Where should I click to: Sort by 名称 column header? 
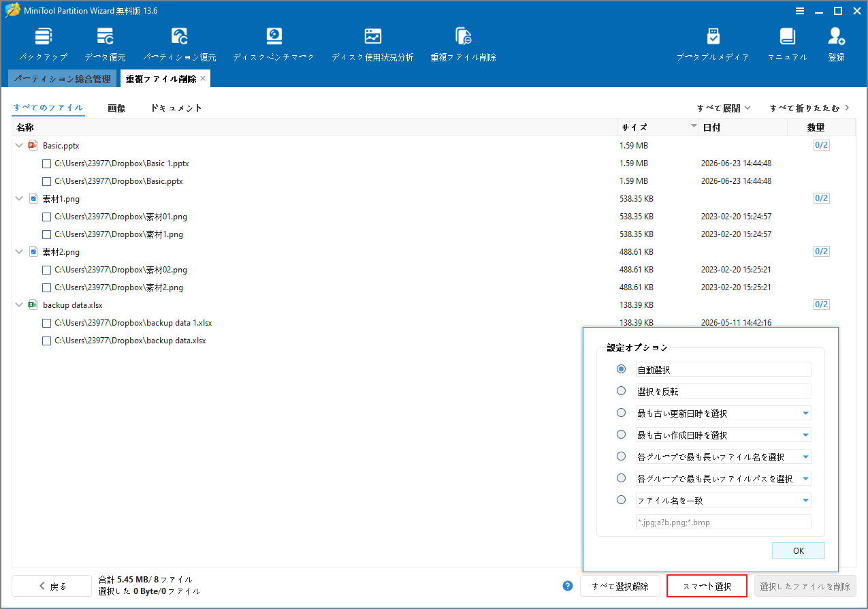coord(315,127)
